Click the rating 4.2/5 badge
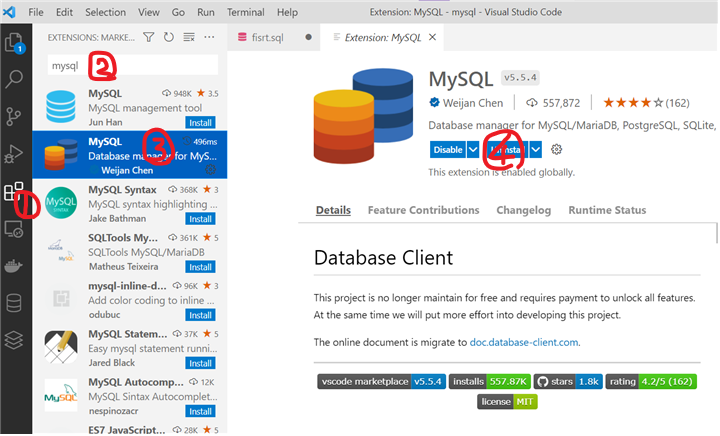 click(x=651, y=382)
